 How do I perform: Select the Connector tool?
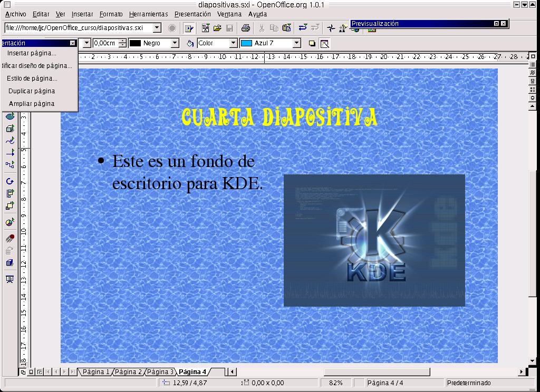point(9,165)
